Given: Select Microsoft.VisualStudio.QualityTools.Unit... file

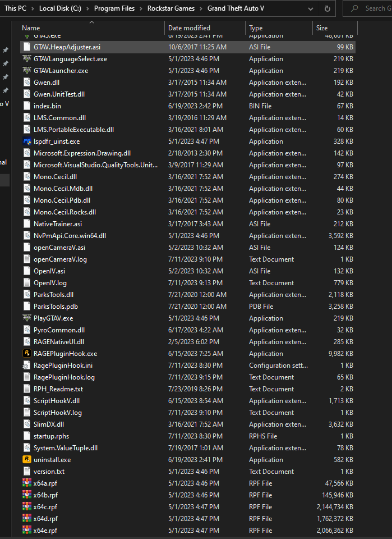Looking at the screenshot, I should pyautogui.click(x=188, y=165).
